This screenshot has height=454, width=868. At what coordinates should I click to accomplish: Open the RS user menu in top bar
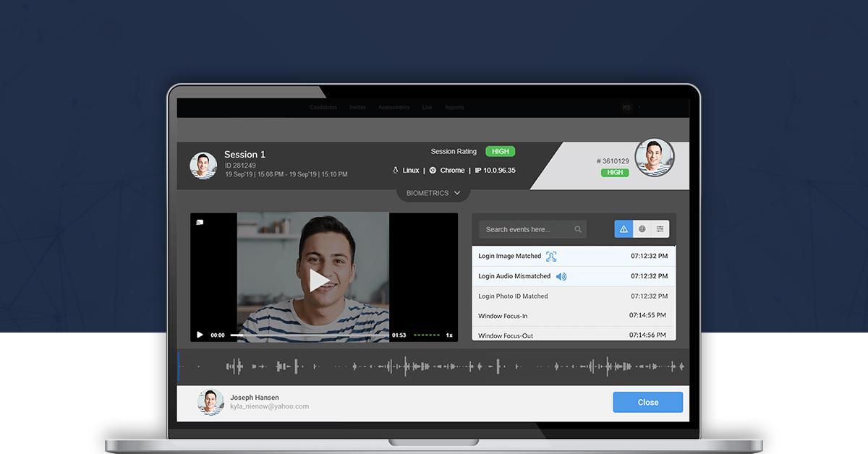point(626,108)
